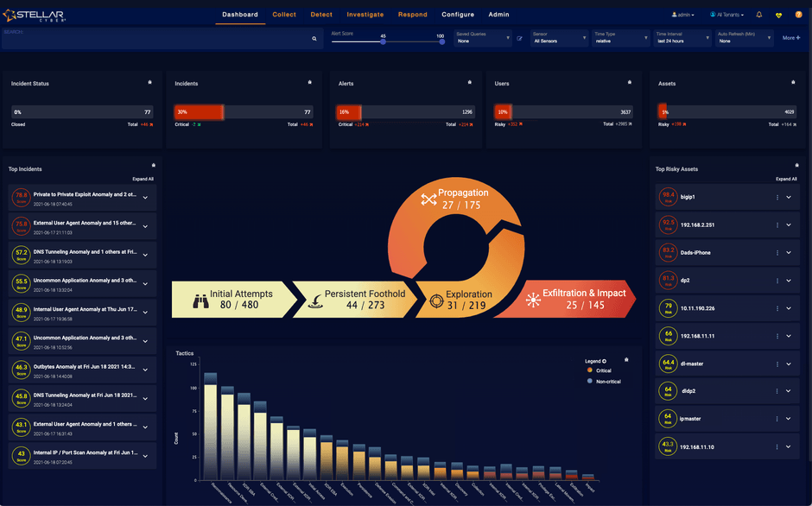Click the pin icon on Incidents card
The image size is (812, 506).
coord(310,83)
